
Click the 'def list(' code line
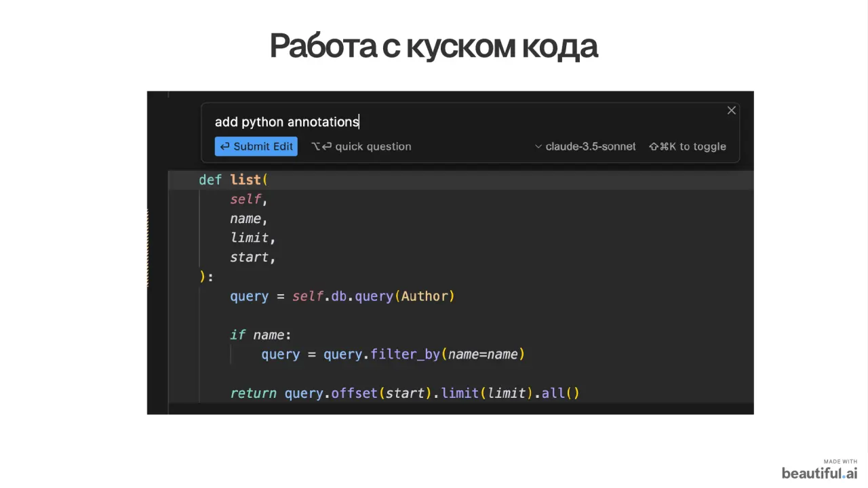tap(233, 180)
